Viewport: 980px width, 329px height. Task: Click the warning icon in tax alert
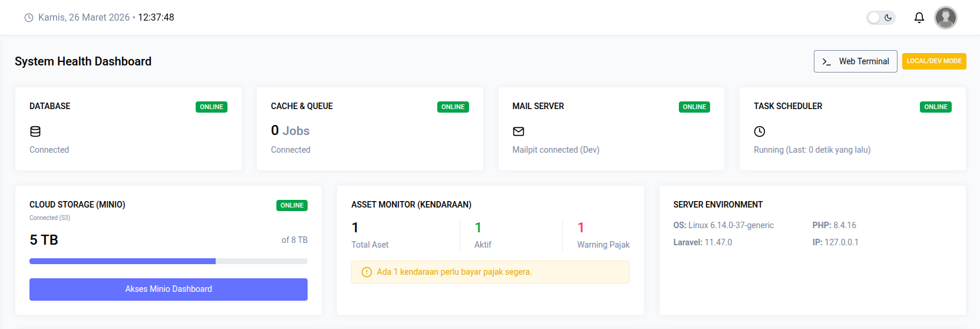click(x=367, y=272)
